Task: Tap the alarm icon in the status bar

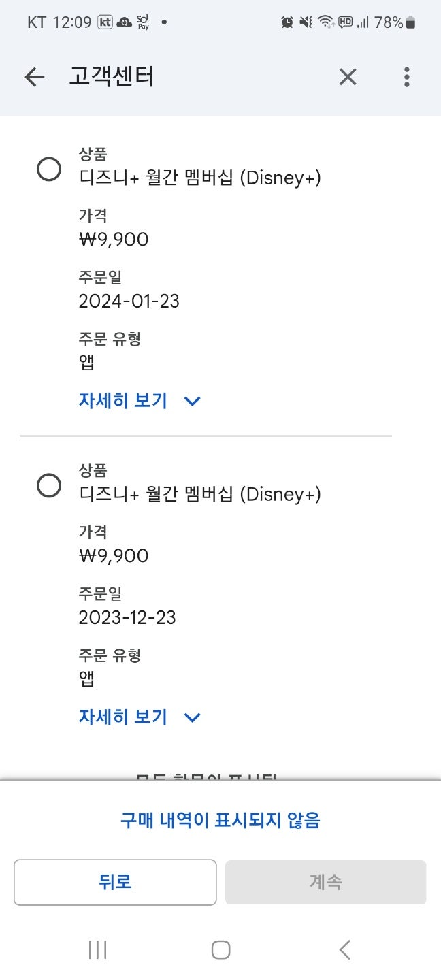Action: coord(287,22)
